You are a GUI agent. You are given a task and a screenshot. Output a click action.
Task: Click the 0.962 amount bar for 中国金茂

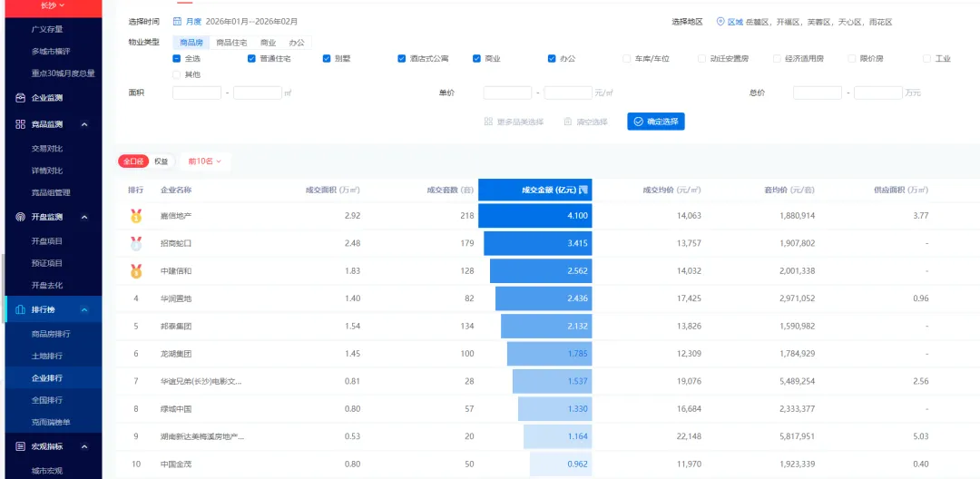tap(561, 464)
